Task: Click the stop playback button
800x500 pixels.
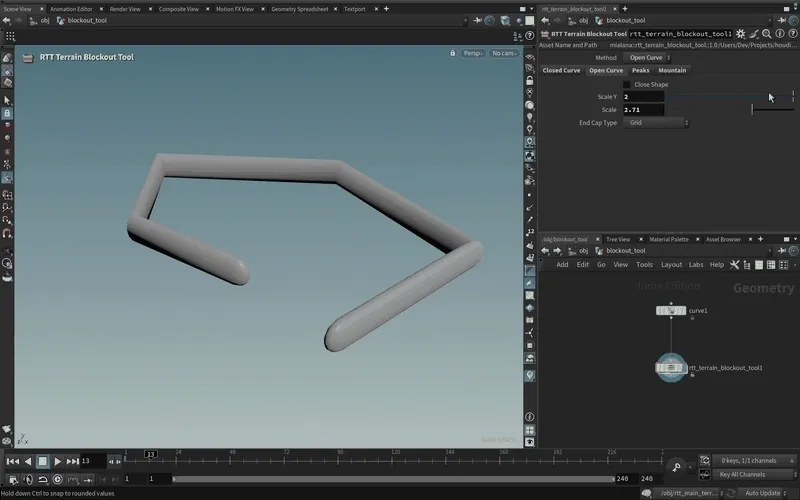Action: (x=43, y=461)
